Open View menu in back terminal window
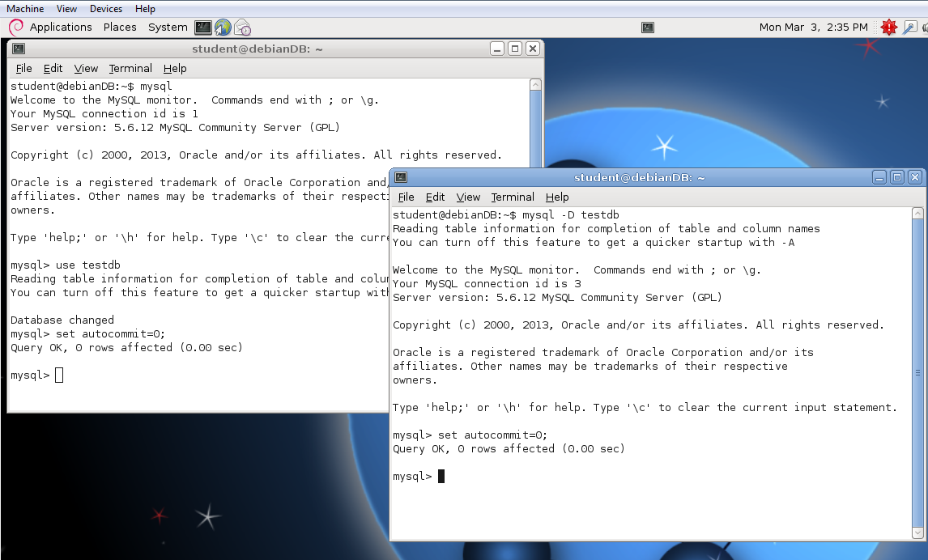The image size is (928, 560). click(x=86, y=69)
